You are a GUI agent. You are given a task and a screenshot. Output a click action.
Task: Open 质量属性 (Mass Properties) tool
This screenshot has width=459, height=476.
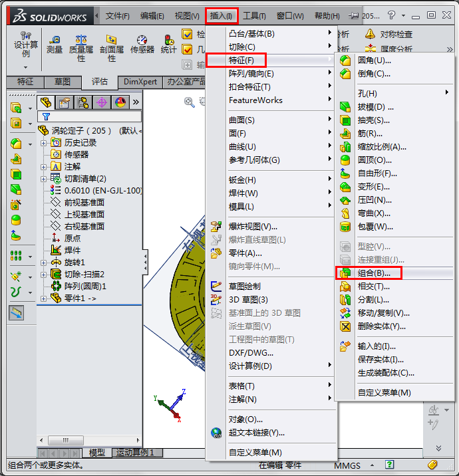click(81, 48)
